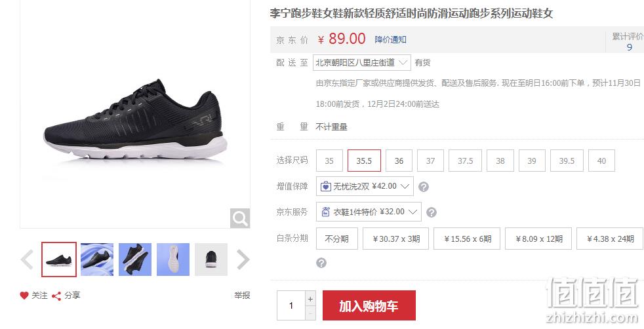Select the white sole shoe thumbnail
The height and width of the screenshot is (329, 644).
tap(173, 260)
